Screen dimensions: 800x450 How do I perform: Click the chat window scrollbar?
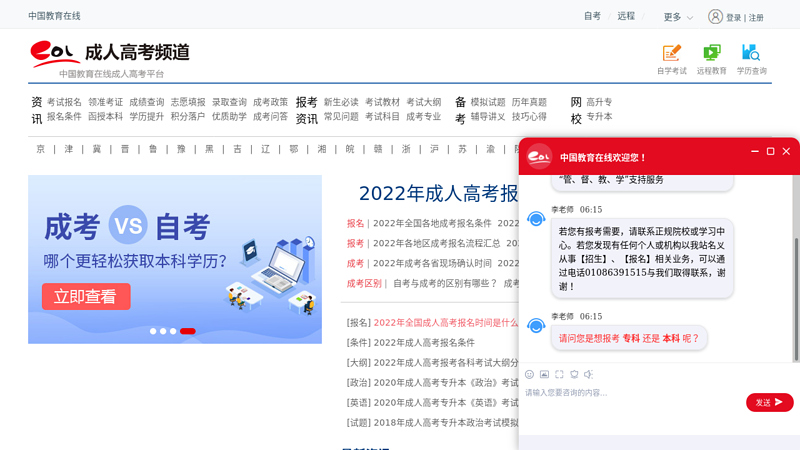(796, 299)
